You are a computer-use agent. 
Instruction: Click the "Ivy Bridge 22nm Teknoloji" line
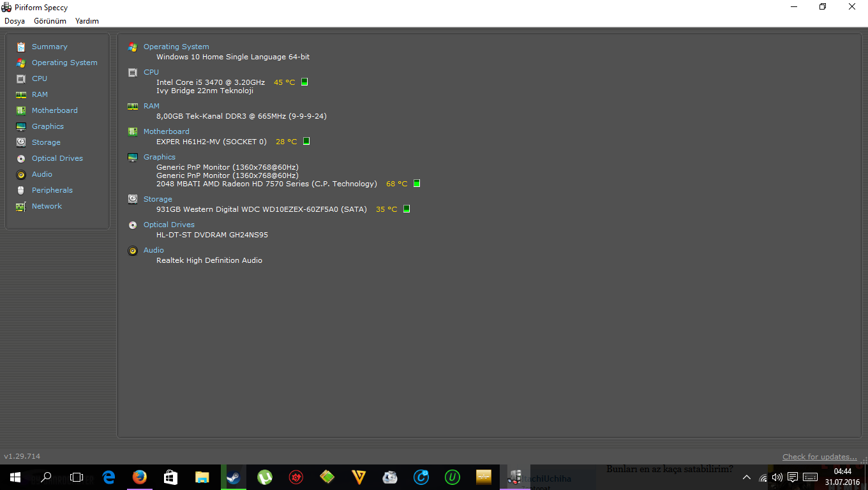(205, 91)
